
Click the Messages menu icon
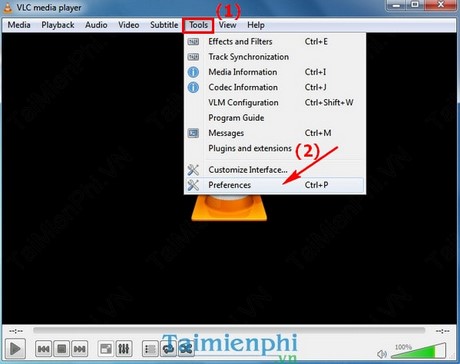(x=193, y=133)
